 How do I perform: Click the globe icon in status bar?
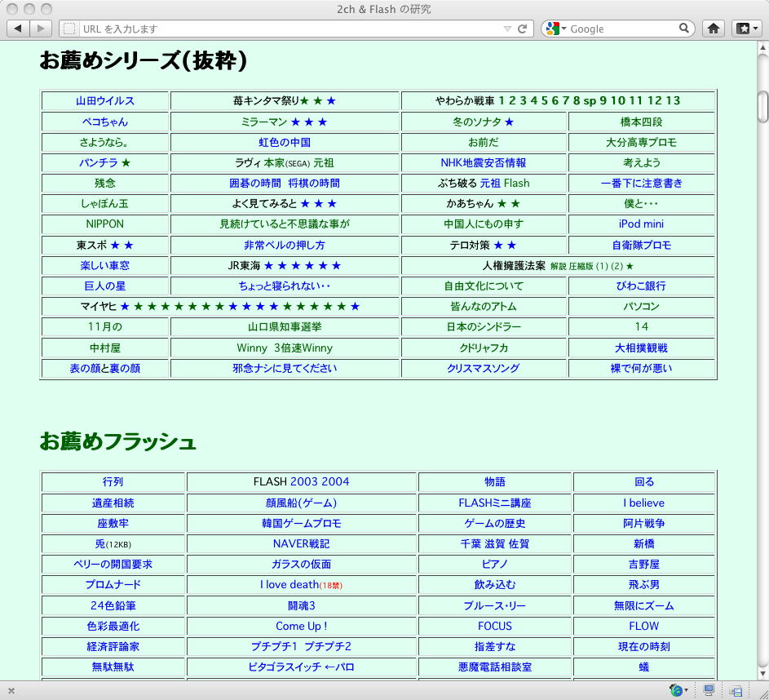pos(676,690)
